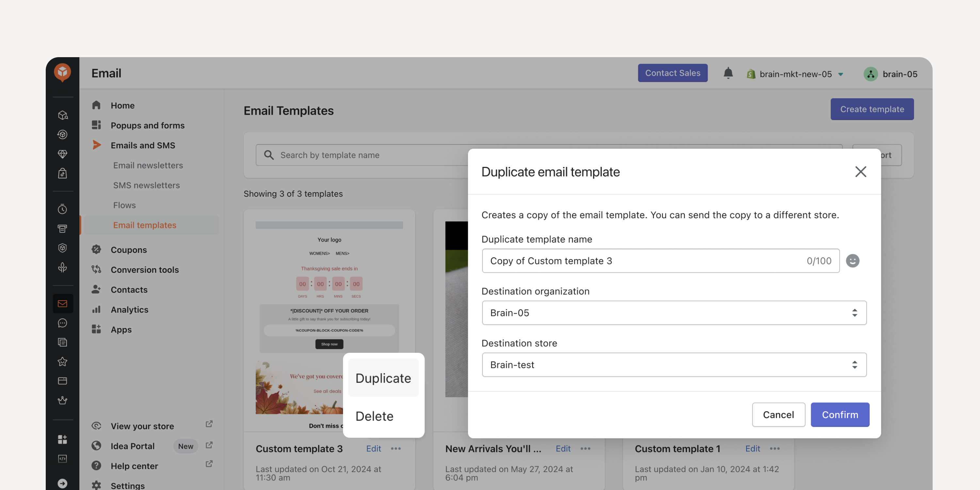Edit Custom template 3
Viewport: 980px width, 490px height.
(373, 449)
